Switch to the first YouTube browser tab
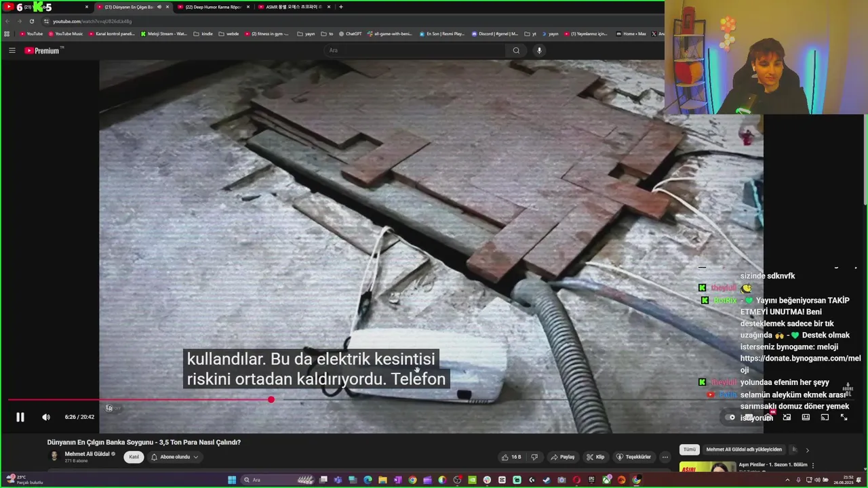Viewport: 868px width, 488px height. pos(46,7)
